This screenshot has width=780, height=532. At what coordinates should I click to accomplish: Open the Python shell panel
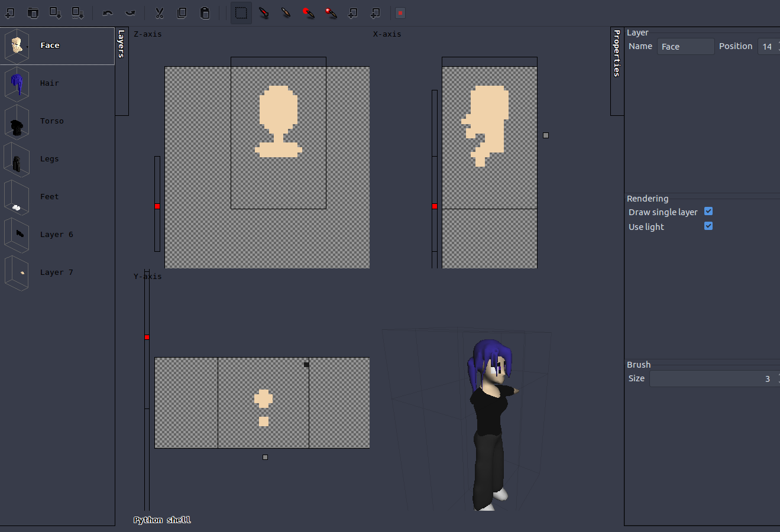tap(162, 520)
